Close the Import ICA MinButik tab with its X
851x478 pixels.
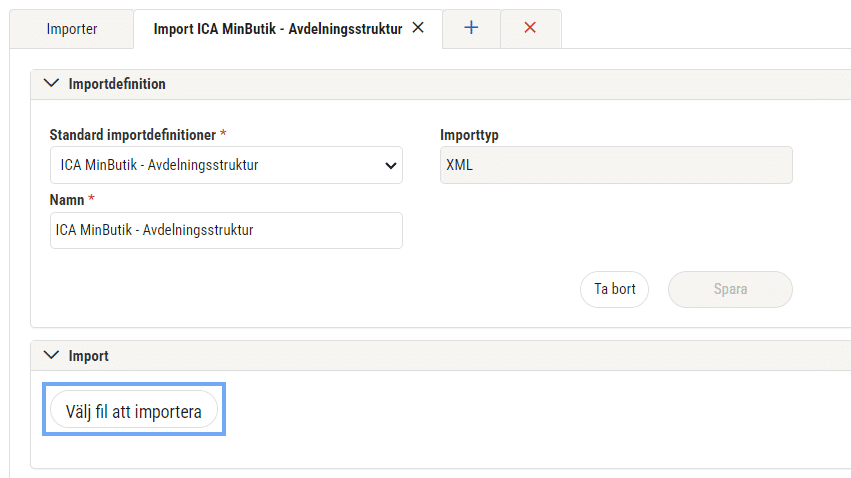pos(418,28)
